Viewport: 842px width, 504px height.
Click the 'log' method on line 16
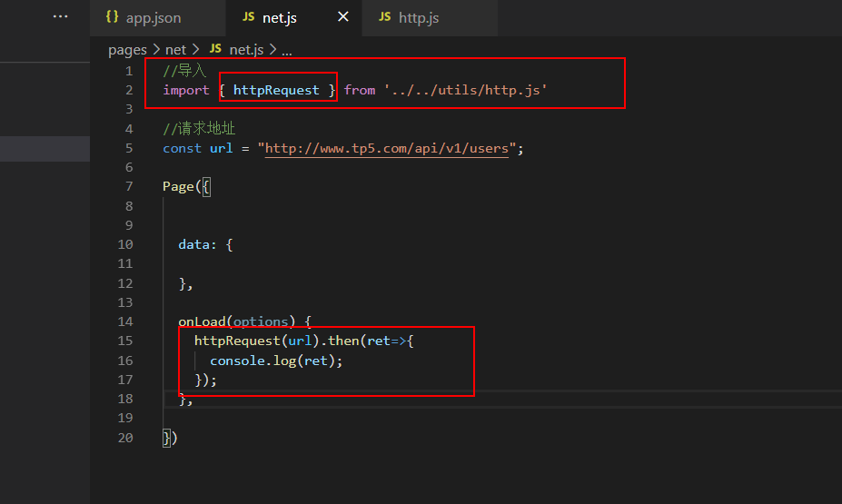[x=284, y=361]
